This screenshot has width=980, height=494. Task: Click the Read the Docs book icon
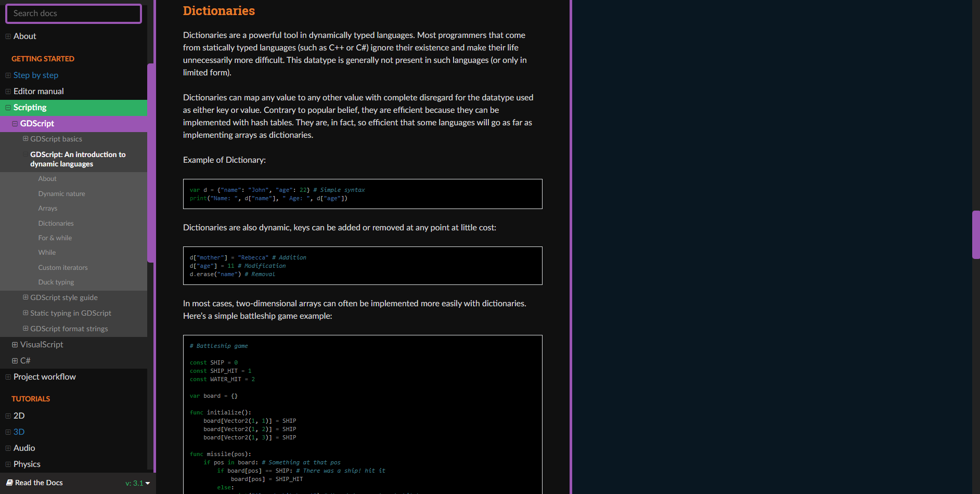[x=8, y=483]
